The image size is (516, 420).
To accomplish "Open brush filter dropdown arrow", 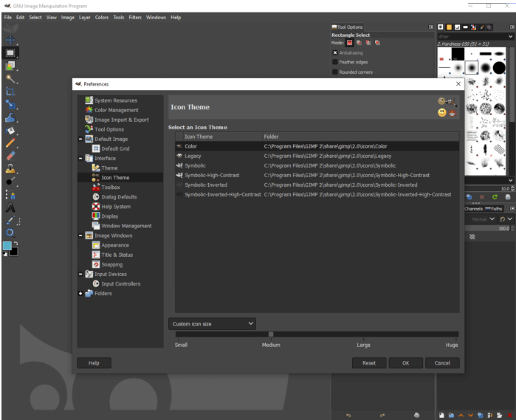I will [510, 36].
